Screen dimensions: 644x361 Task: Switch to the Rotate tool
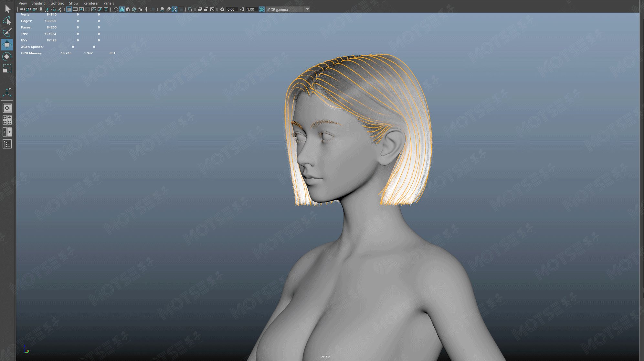pyautogui.click(x=7, y=57)
